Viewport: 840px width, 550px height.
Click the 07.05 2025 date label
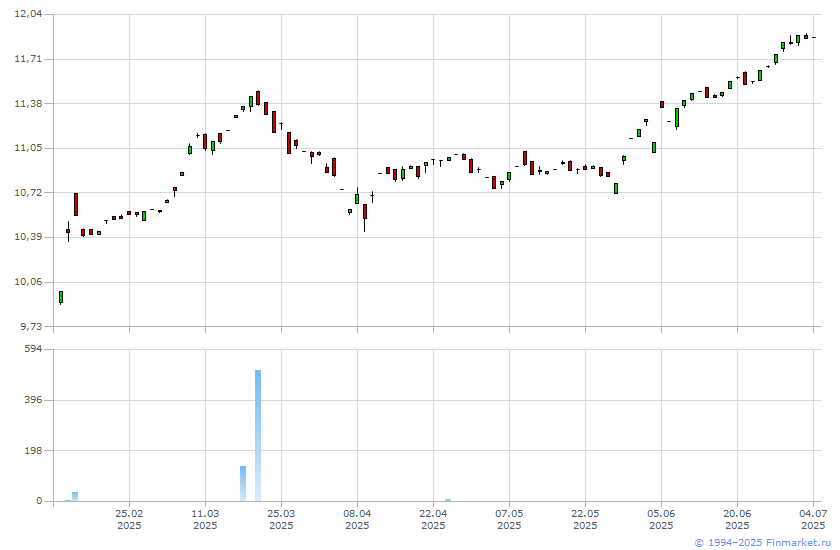509,519
